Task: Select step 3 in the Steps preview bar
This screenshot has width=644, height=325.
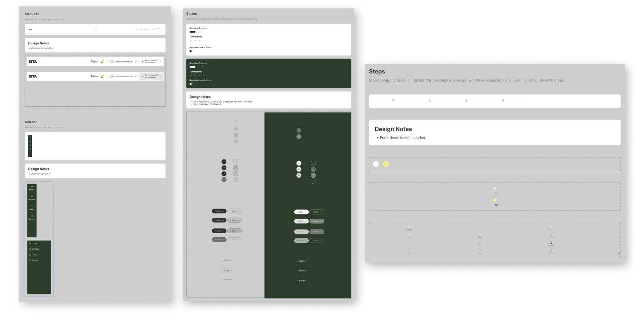Action: point(466,101)
